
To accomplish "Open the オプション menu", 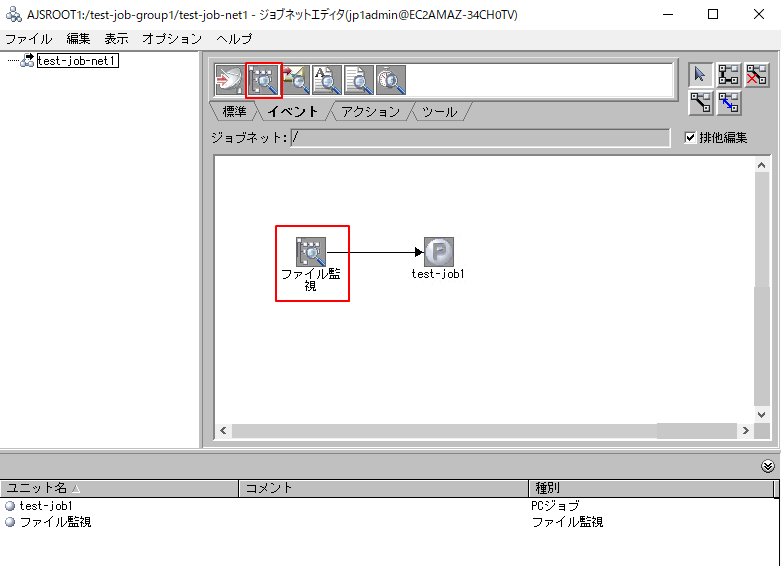I will pos(172,38).
